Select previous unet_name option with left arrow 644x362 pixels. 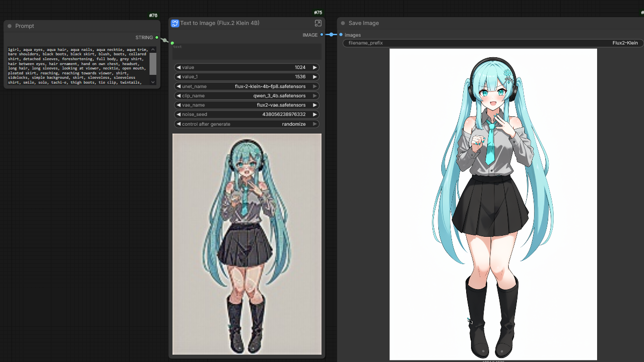pyautogui.click(x=178, y=87)
